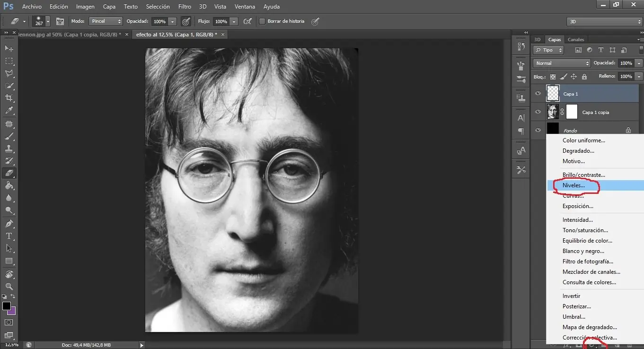Filter layers by type layers
644x349 pixels.
(x=601, y=50)
